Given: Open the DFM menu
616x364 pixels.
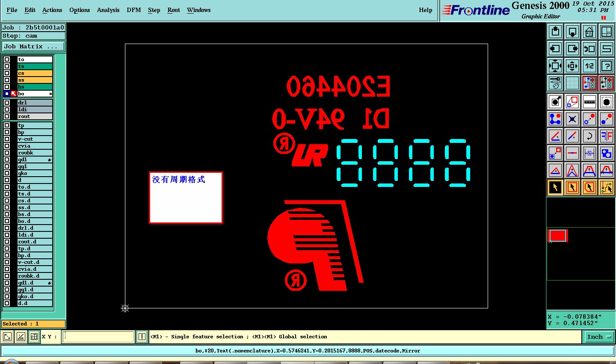Looking at the screenshot, I should click(x=134, y=10).
